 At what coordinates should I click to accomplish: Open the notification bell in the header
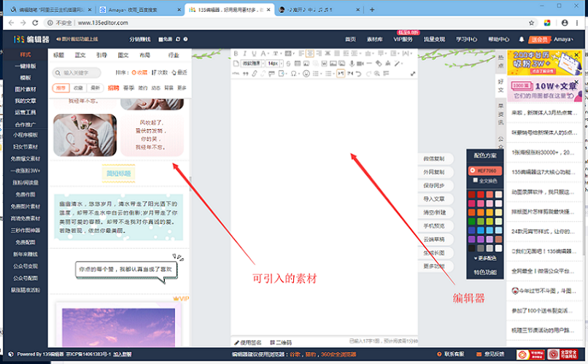click(522, 39)
